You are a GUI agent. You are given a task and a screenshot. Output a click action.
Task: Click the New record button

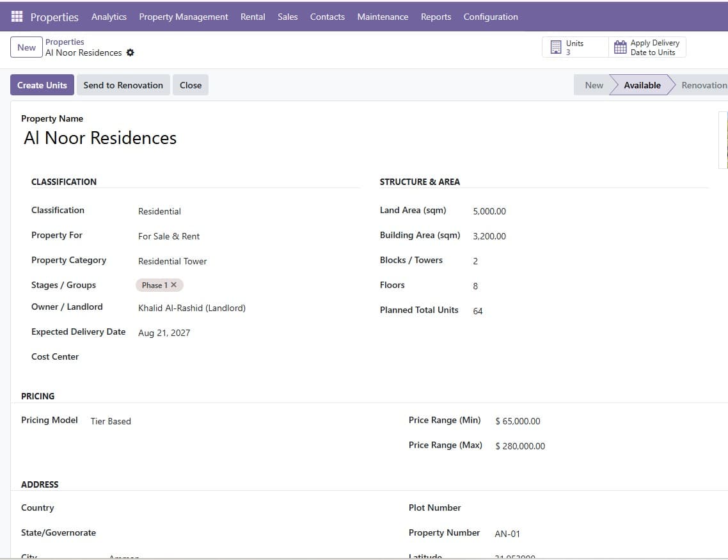coord(26,47)
